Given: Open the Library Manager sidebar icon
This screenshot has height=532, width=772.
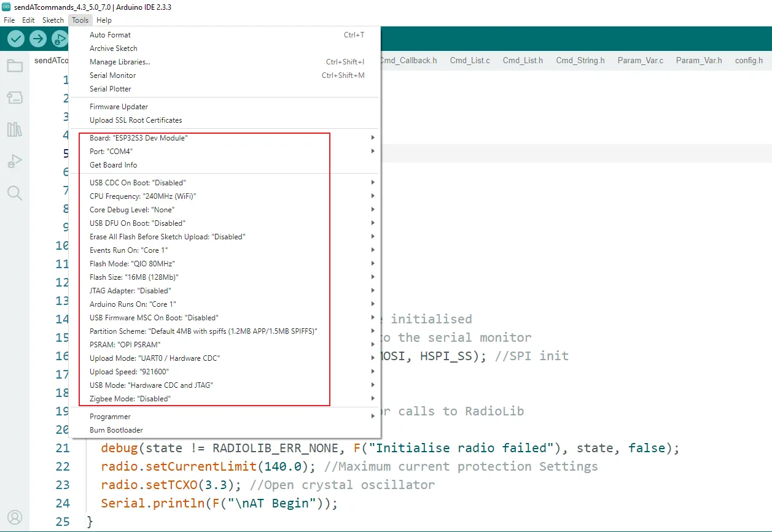Looking at the screenshot, I should 15,129.
